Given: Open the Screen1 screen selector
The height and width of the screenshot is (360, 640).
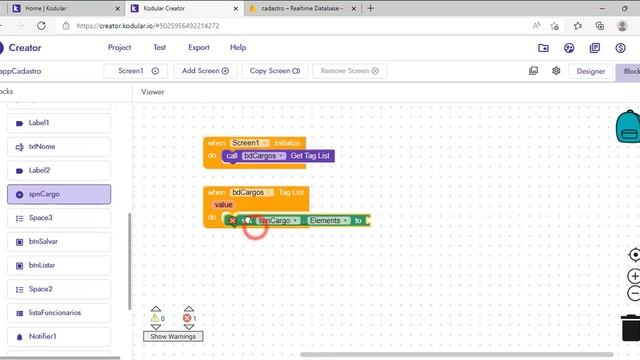Looking at the screenshot, I should pyautogui.click(x=135, y=71).
